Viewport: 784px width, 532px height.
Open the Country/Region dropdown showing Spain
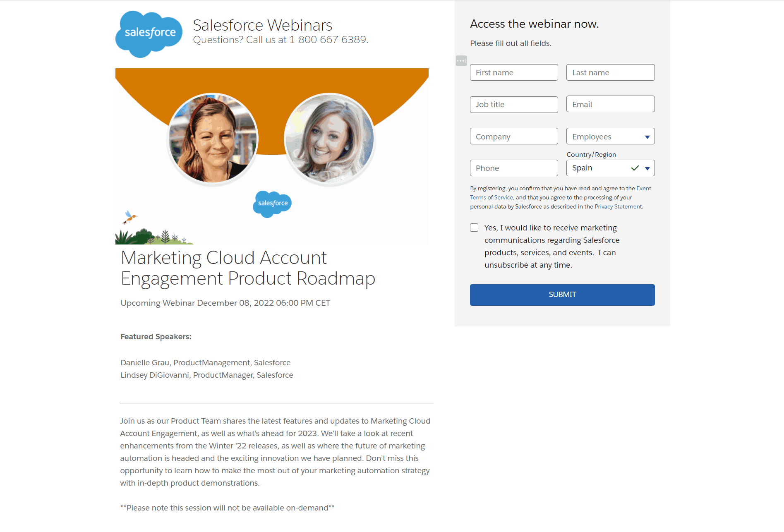pyautogui.click(x=610, y=168)
